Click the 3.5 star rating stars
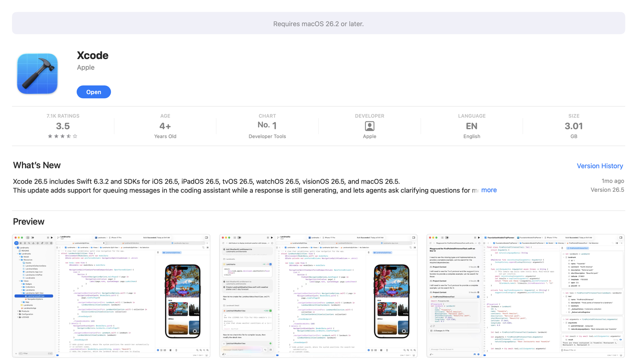Screen dimensions: 627x364 63,136
